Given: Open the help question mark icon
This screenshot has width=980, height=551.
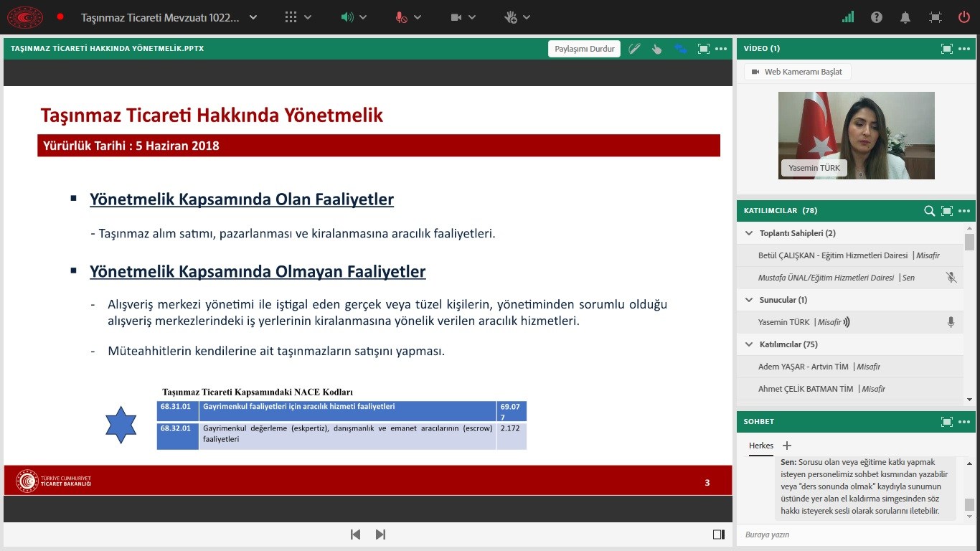Looking at the screenshot, I should pos(877,17).
